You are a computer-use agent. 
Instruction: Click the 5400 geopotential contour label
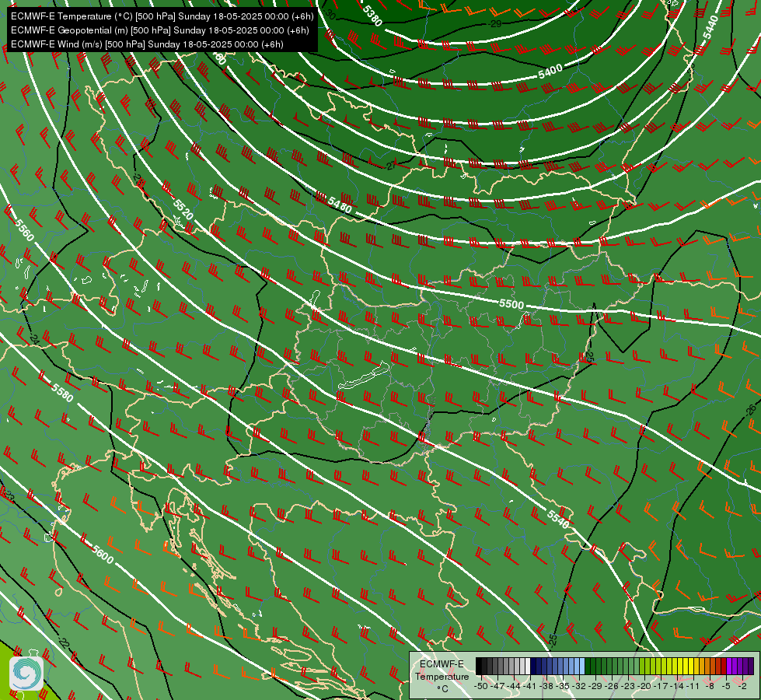point(550,72)
